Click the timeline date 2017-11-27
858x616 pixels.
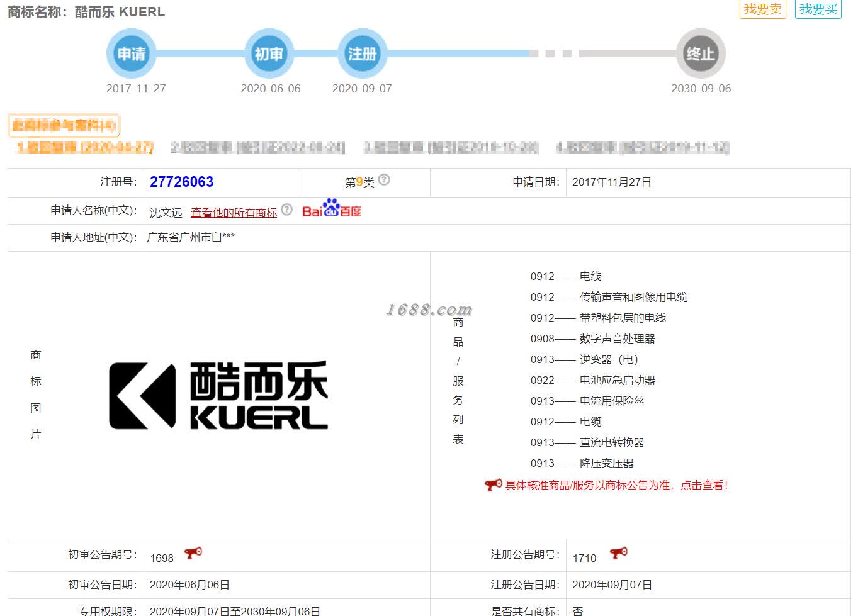coord(136,89)
